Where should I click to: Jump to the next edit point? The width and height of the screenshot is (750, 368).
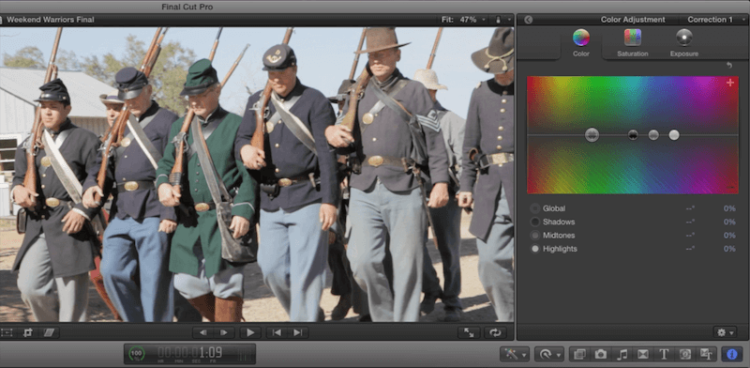[298, 333]
